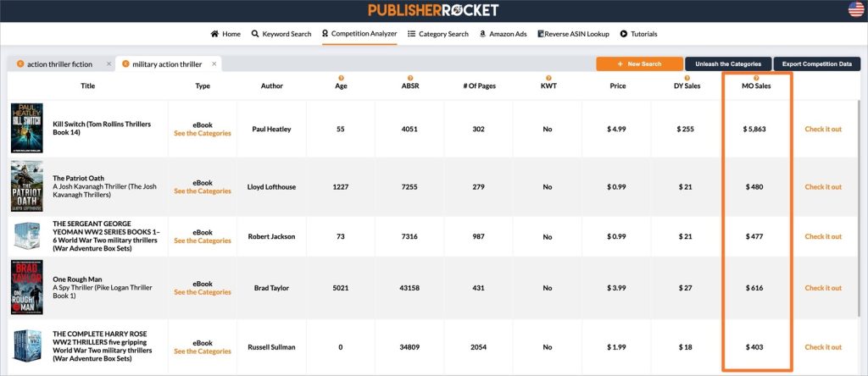This screenshot has width=868, height=376.
Task: See the Categories for Robert Jackson's book
Action: tap(203, 241)
